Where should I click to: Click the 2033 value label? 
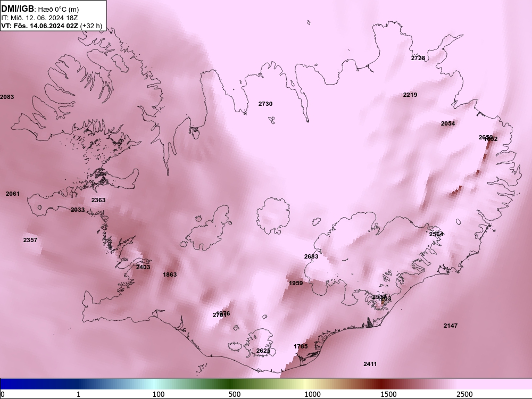tap(78, 210)
